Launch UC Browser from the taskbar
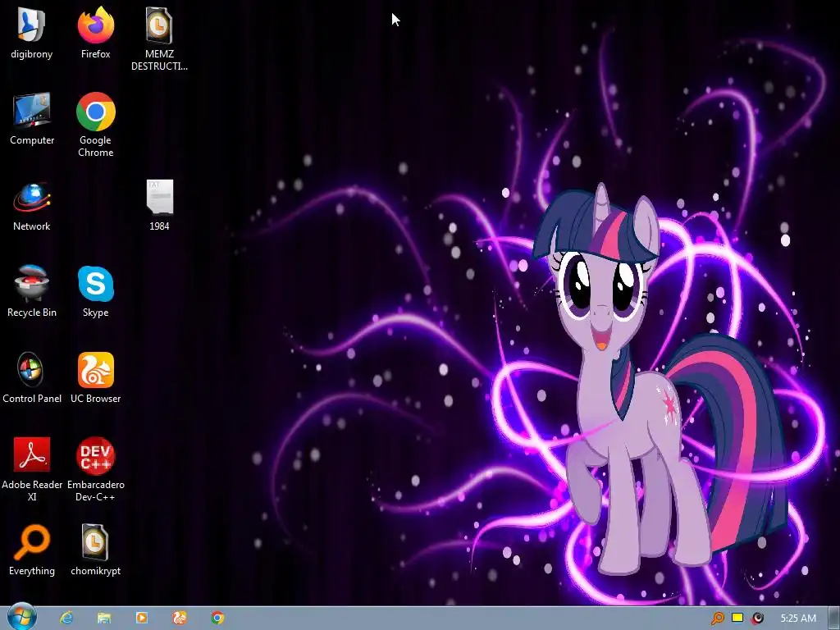The image size is (840, 630). pyautogui.click(x=180, y=618)
